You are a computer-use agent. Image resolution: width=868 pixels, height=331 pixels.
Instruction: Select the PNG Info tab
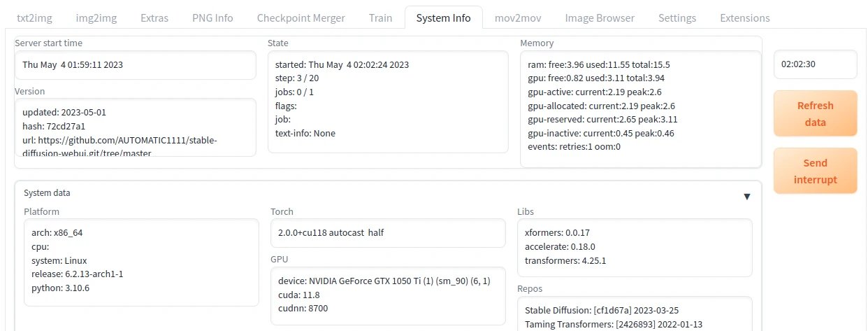pyautogui.click(x=212, y=17)
